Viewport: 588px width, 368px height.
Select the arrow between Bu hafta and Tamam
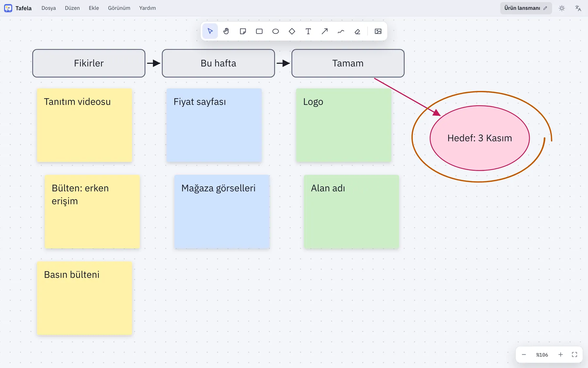point(283,63)
